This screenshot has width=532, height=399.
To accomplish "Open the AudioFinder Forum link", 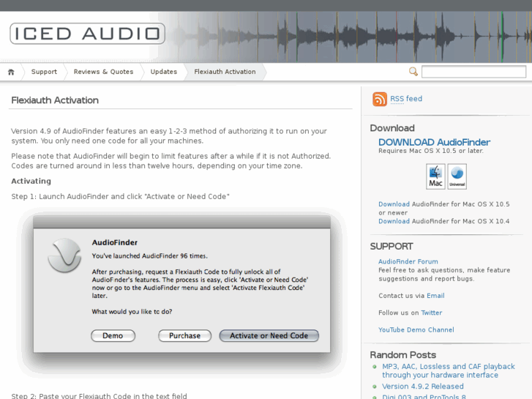I will click(408, 261).
